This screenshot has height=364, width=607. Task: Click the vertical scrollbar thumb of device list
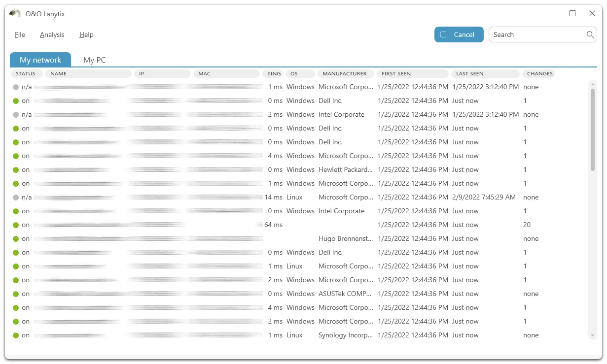(593, 130)
